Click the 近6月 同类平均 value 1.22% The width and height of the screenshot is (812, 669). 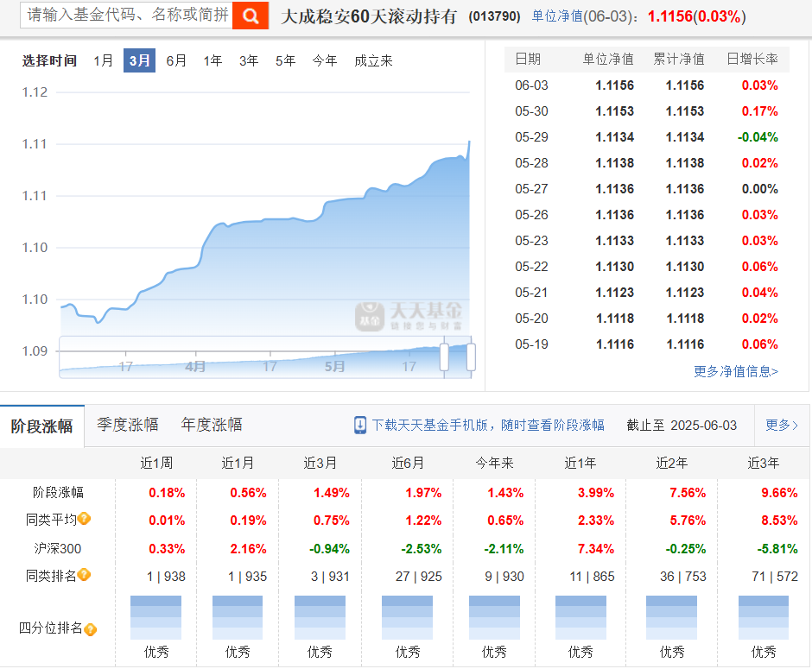423,520
